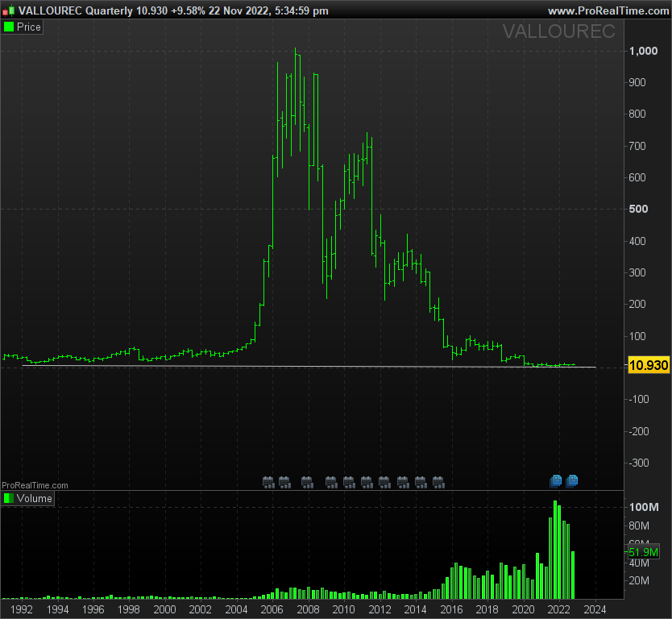Click the calendar event icon just after 2014
Image resolution: width=672 pixels, height=619 pixels.
pos(421,482)
